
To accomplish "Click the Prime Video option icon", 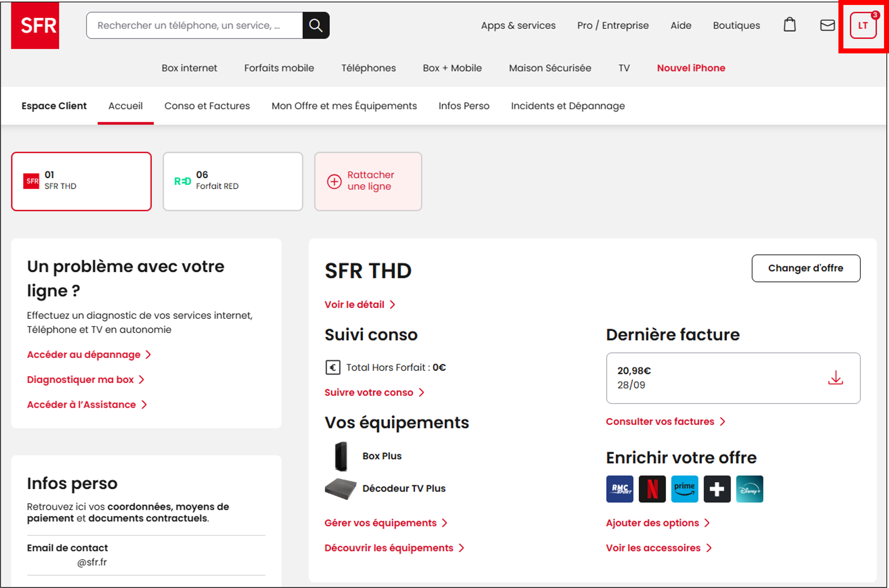I will click(685, 489).
